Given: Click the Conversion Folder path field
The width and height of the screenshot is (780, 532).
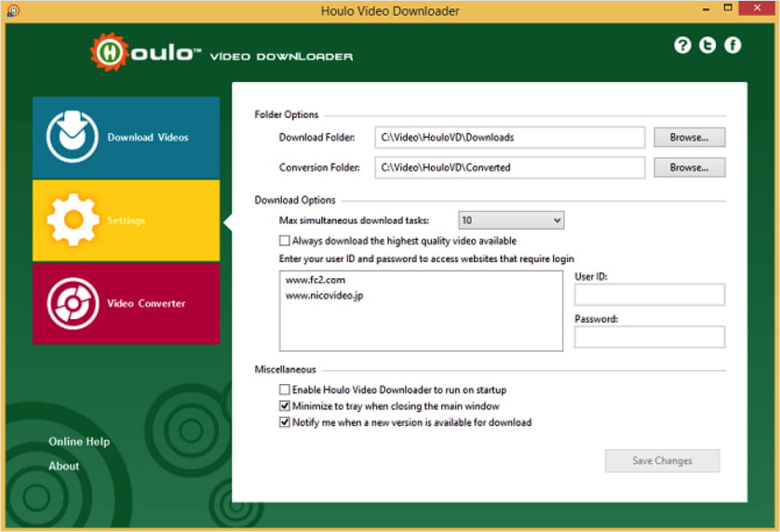Looking at the screenshot, I should point(510,167).
